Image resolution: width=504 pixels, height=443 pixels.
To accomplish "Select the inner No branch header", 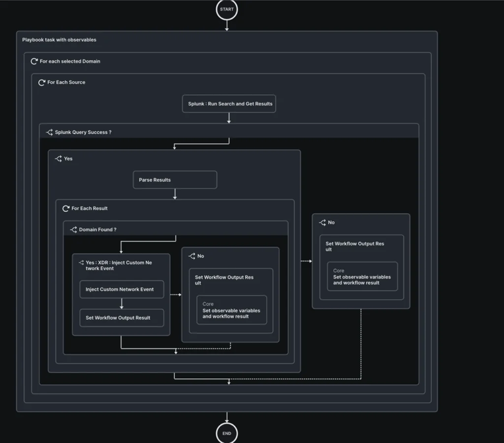I will (199, 255).
